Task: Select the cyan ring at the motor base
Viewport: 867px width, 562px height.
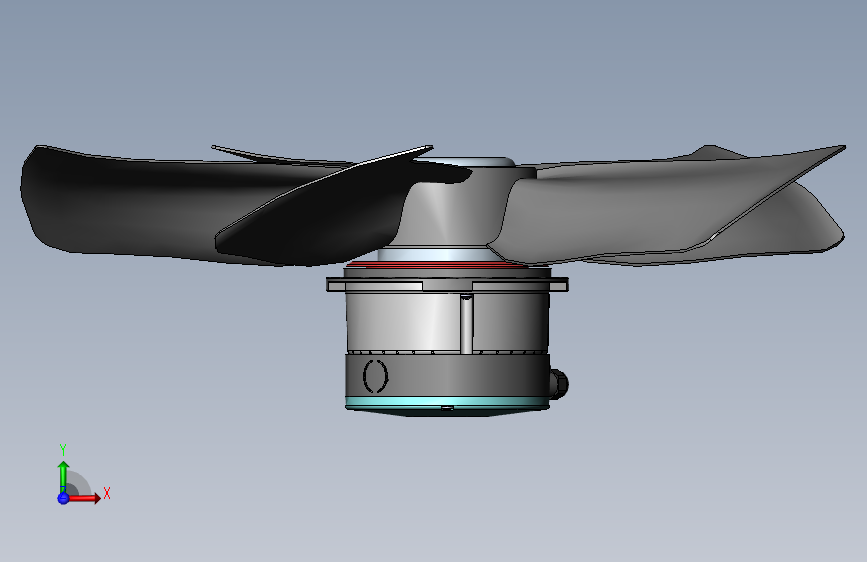Action: [447, 402]
